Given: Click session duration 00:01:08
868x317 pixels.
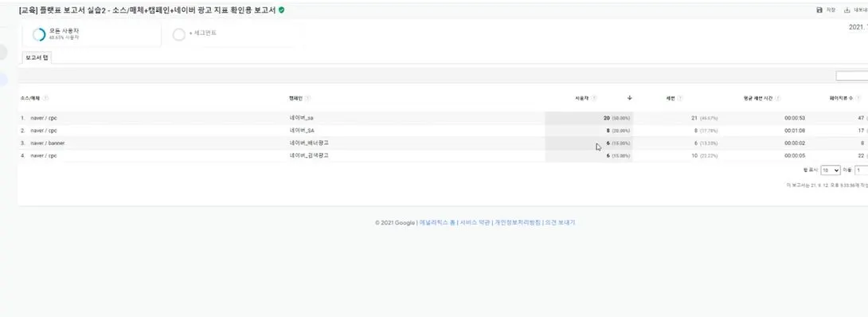Looking at the screenshot, I should [794, 131].
